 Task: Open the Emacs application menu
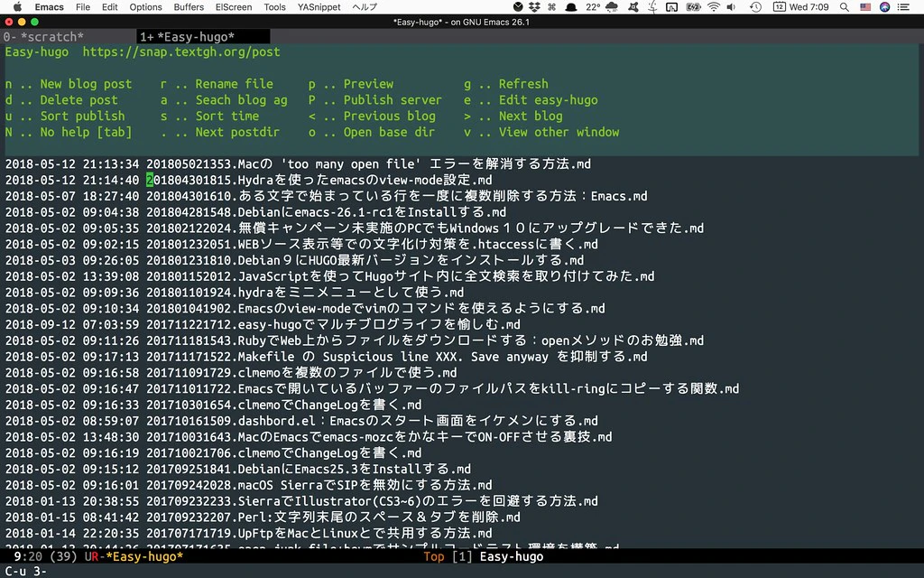(49, 7)
